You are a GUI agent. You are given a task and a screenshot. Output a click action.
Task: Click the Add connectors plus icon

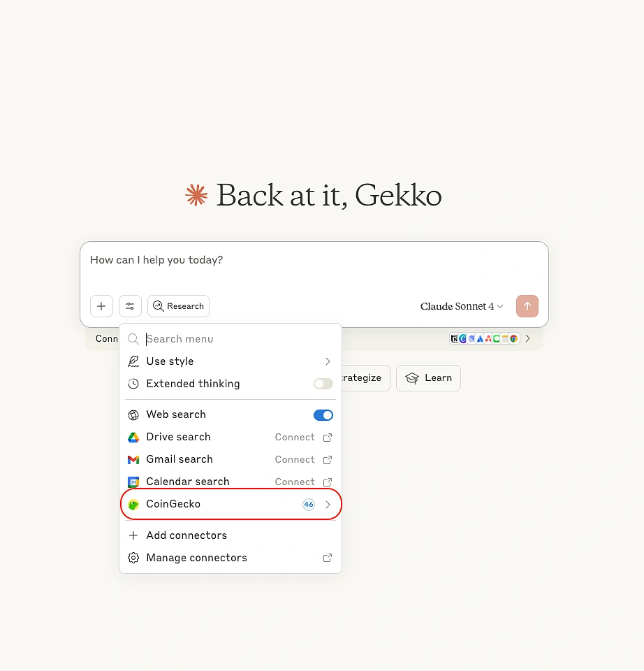coord(133,535)
